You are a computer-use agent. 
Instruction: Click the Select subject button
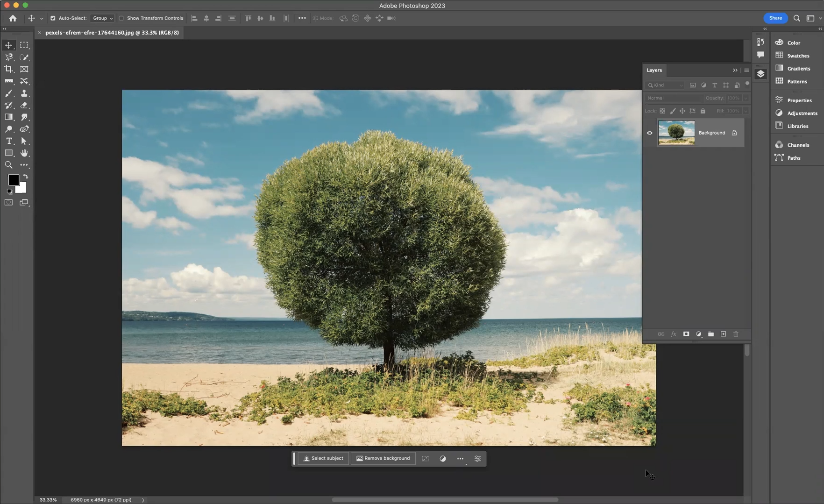323,459
